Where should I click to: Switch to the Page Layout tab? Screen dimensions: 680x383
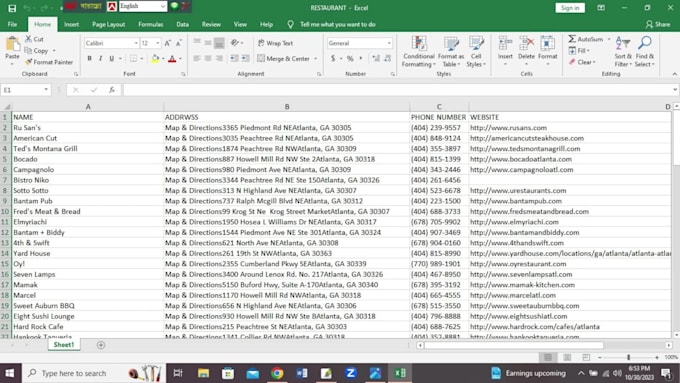point(108,24)
